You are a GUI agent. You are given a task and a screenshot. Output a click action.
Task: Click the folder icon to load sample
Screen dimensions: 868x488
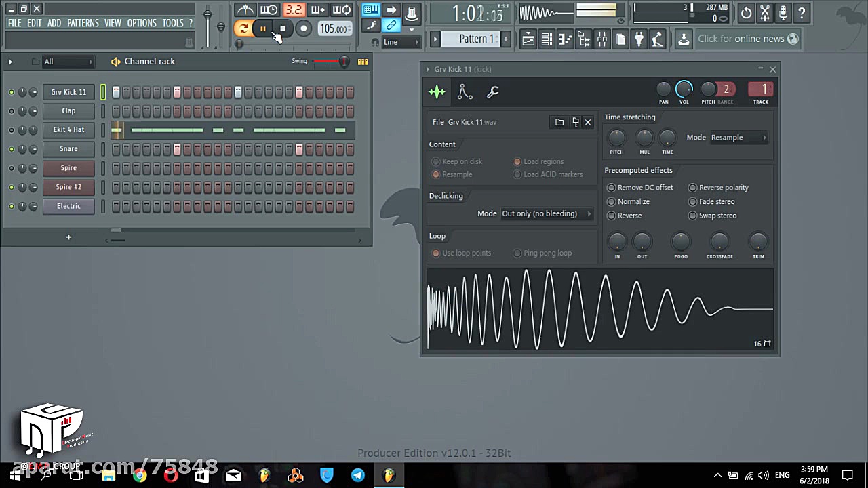559,122
